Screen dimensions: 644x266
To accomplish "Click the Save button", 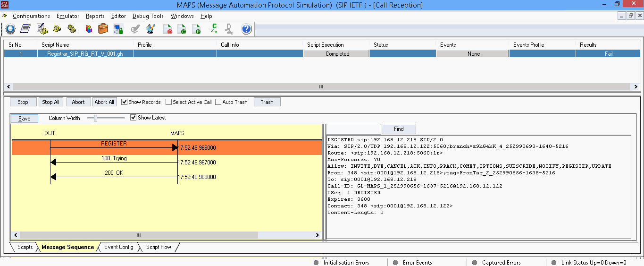I will point(25,119).
